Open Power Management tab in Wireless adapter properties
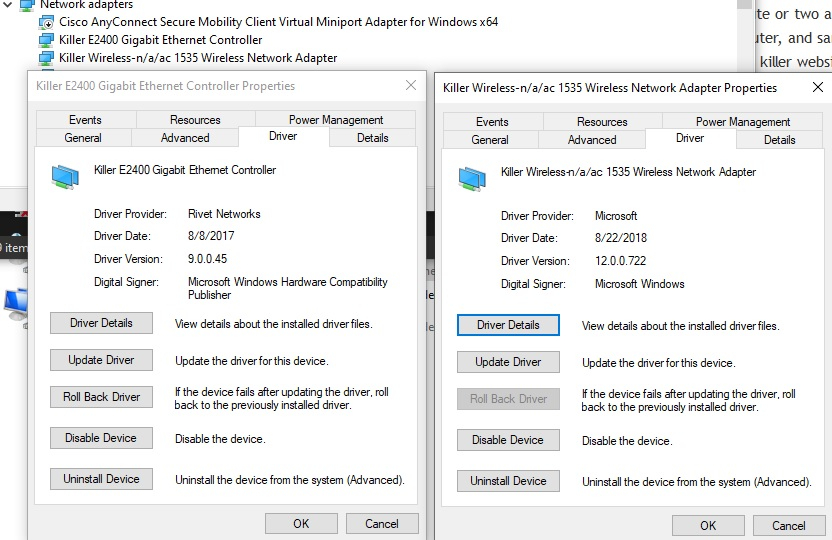This screenshot has width=832, height=540. 743,122
